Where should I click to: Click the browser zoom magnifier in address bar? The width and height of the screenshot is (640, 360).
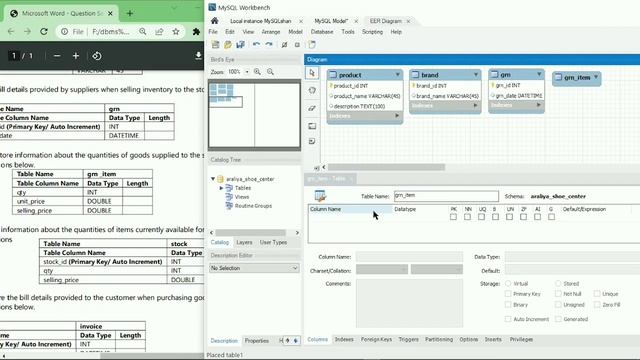[142, 31]
